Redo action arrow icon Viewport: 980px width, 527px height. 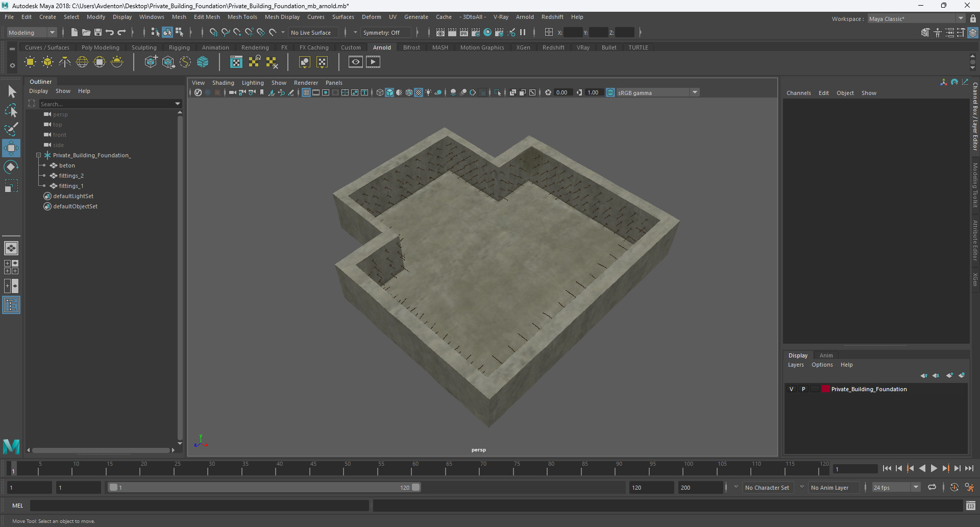point(121,32)
